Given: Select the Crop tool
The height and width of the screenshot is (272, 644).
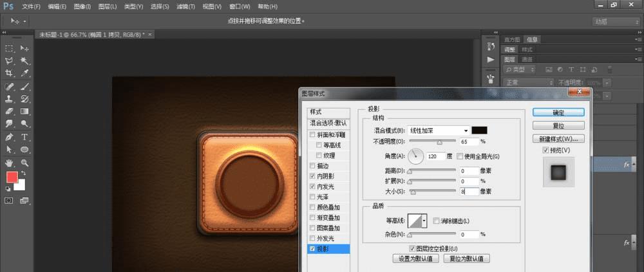Looking at the screenshot, I should 9,73.
